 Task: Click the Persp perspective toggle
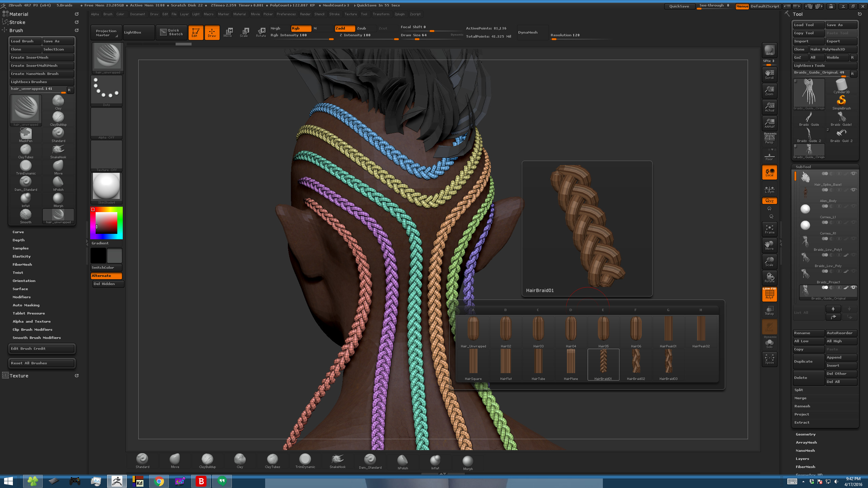click(769, 139)
